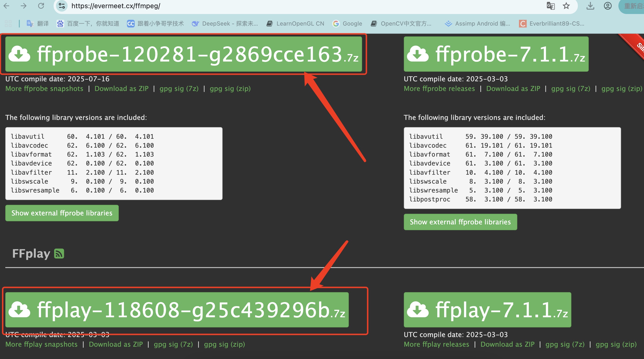Click Download as ZIP under ffplay snapshot

coord(116,344)
